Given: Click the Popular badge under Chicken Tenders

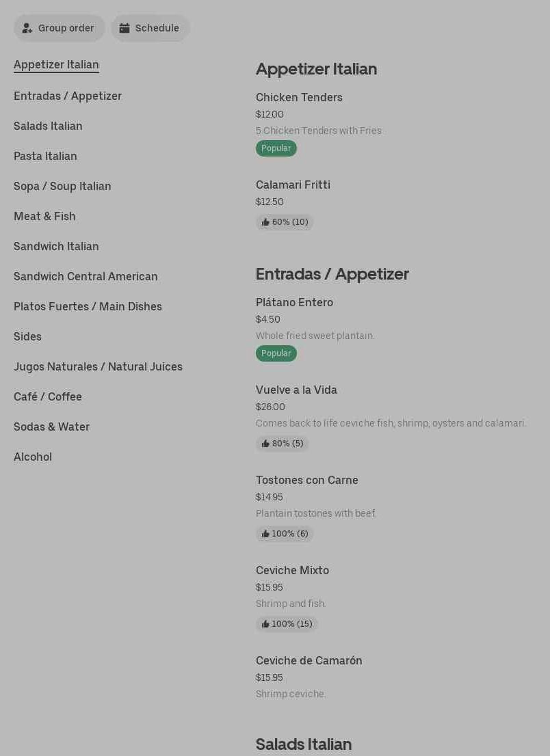Looking at the screenshot, I should pos(276,148).
